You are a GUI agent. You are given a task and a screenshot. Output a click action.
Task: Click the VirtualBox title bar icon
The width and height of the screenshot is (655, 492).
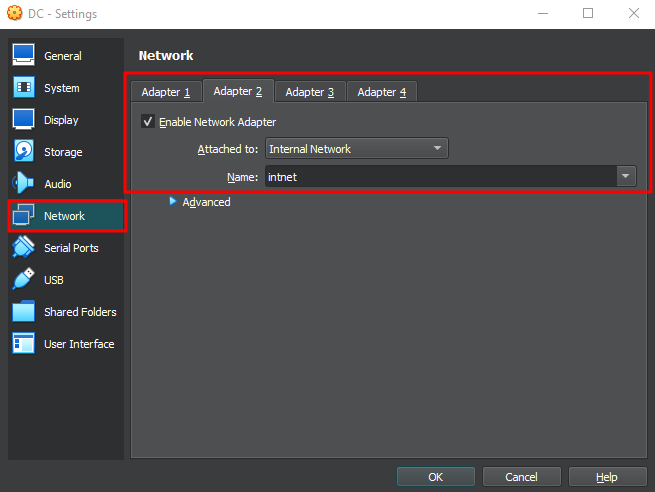[13, 13]
